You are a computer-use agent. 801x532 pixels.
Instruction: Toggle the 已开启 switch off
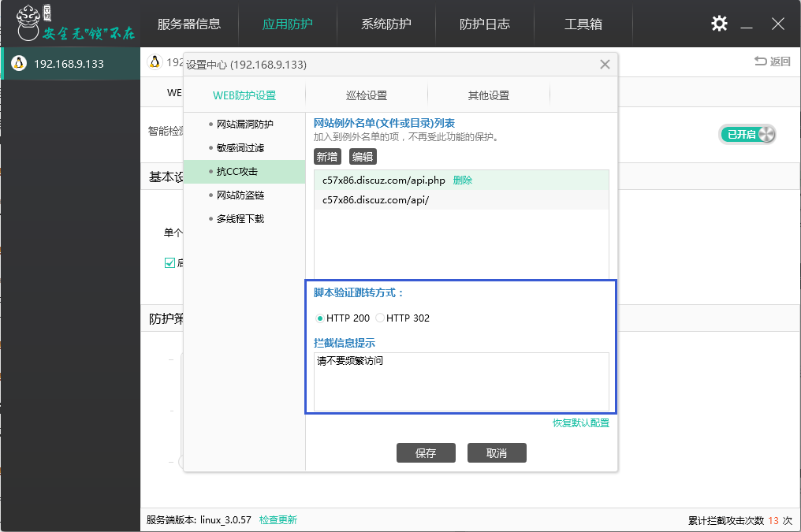pos(748,134)
